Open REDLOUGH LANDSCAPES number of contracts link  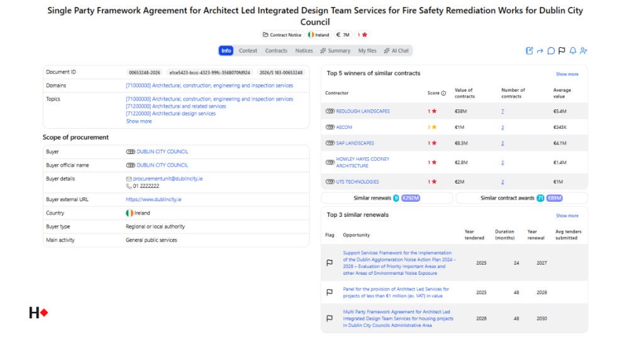(502, 111)
